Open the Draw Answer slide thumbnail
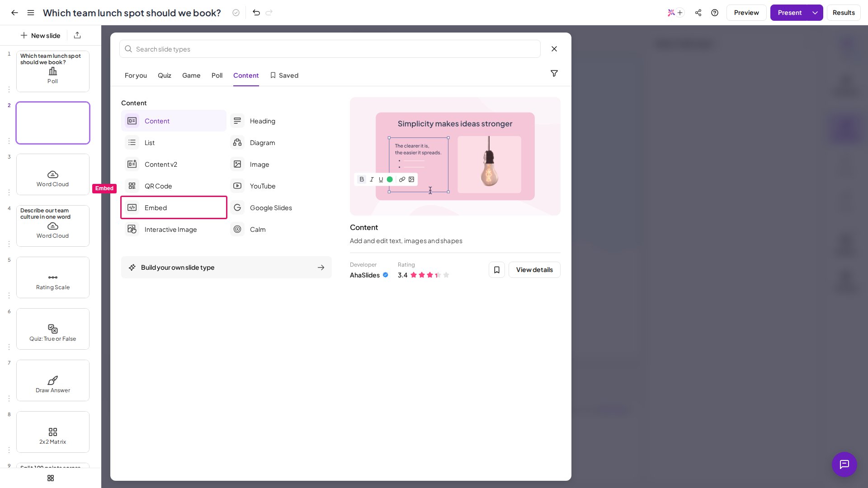868x488 pixels. tap(53, 380)
